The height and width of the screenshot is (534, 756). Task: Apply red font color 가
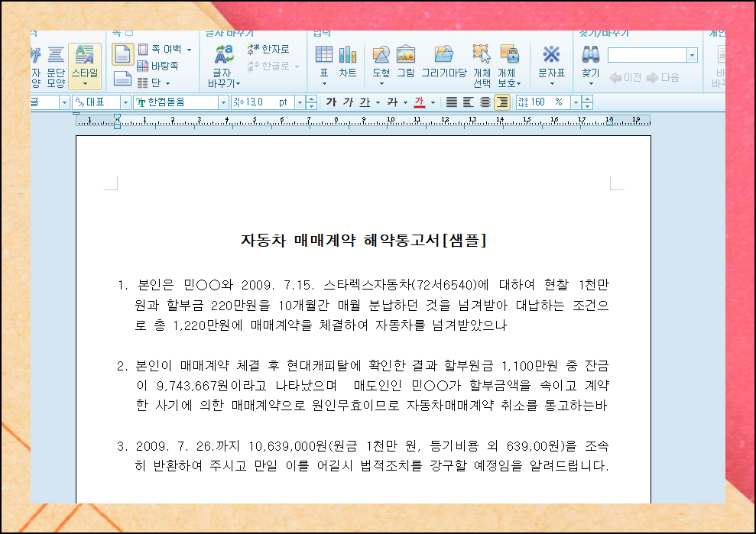pyautogui.click(x=420, y=102)
